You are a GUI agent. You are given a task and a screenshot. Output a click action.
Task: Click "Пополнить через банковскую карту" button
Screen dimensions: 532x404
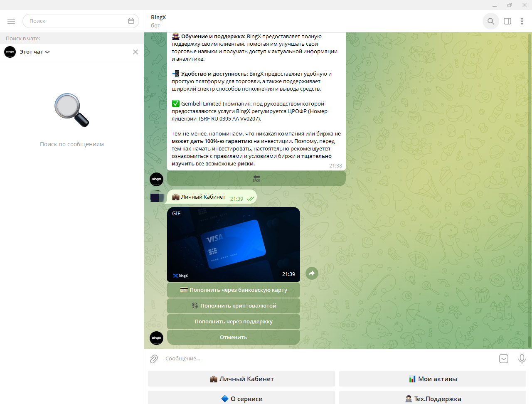point(234,290)
